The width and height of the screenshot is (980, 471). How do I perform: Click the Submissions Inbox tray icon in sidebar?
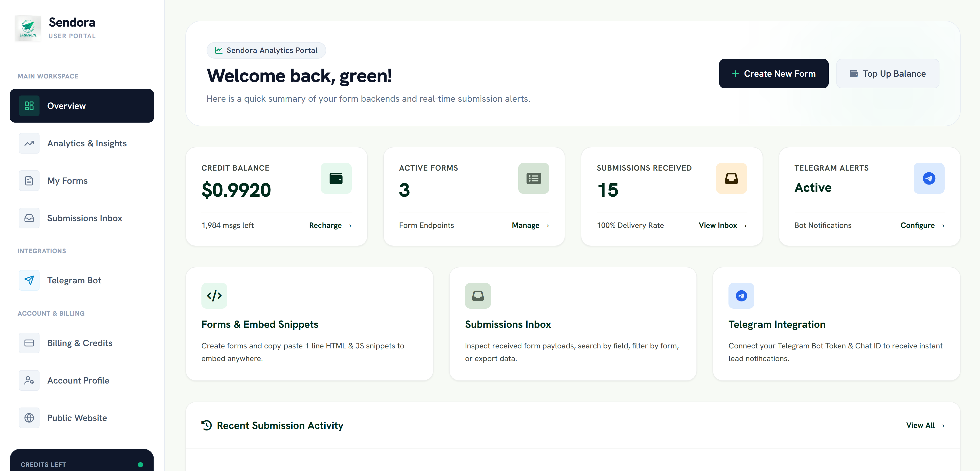tap(29, 218)
